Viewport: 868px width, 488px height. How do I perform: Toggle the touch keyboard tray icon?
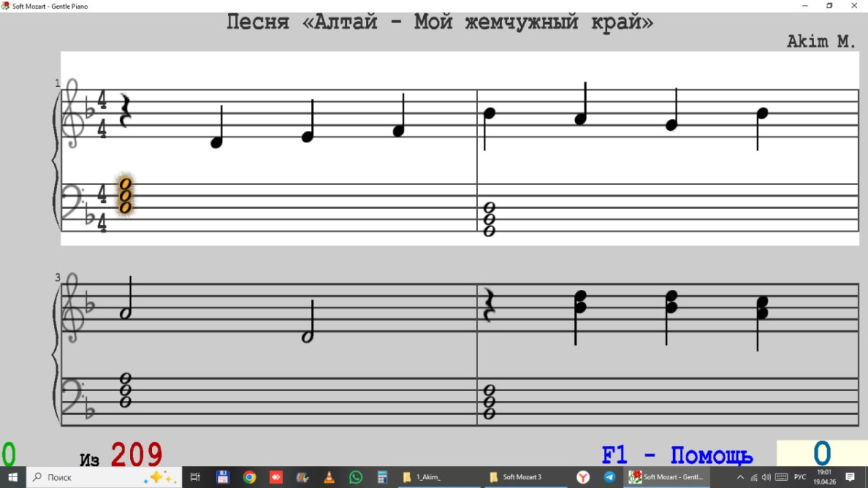pos(782,477)
